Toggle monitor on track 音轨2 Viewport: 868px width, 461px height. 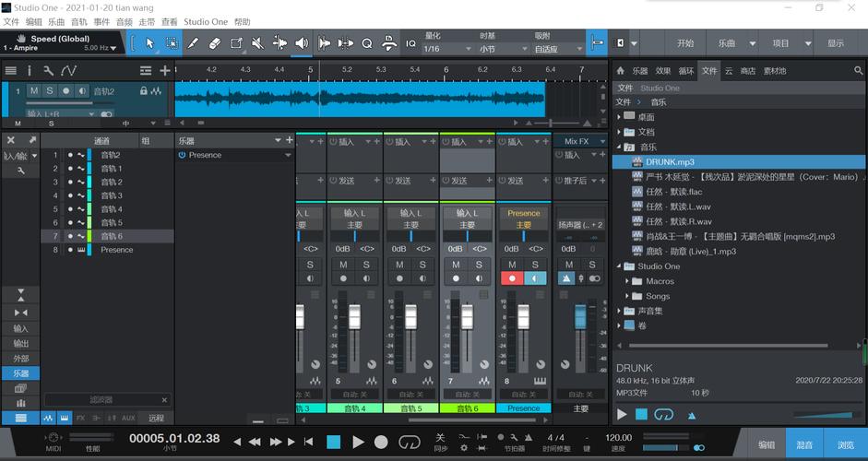point(82,90)
